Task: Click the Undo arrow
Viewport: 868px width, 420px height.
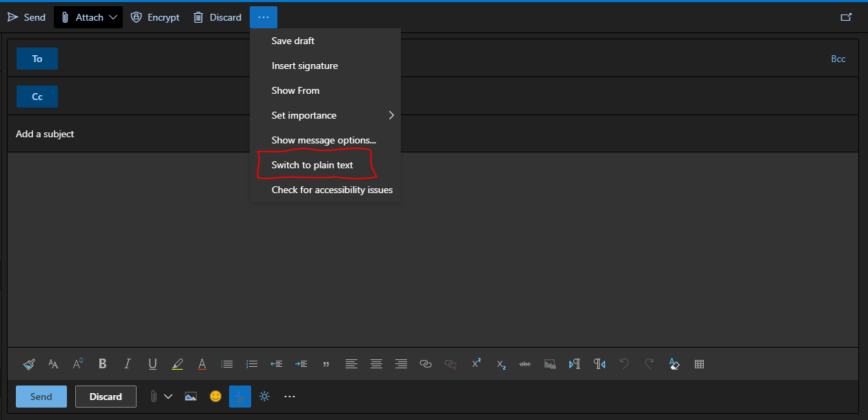Action: [624, 364]
